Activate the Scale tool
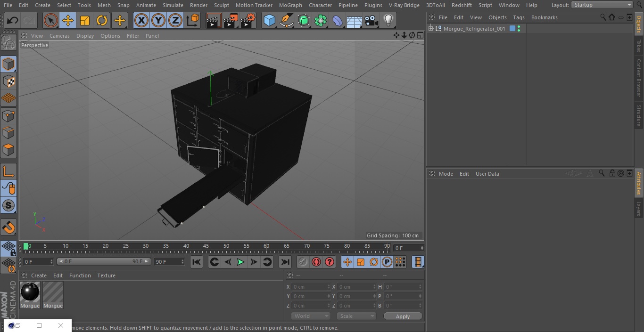 [85, 21]
